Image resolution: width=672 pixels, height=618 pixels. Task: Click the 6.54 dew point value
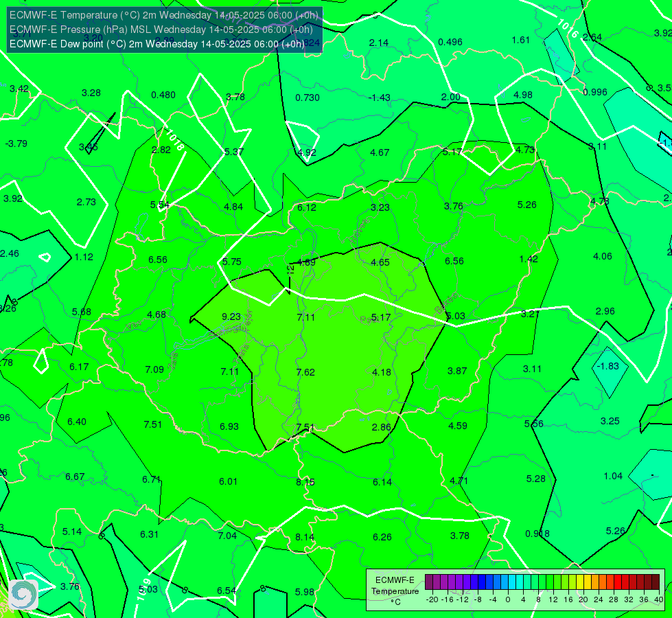[227, 591]
